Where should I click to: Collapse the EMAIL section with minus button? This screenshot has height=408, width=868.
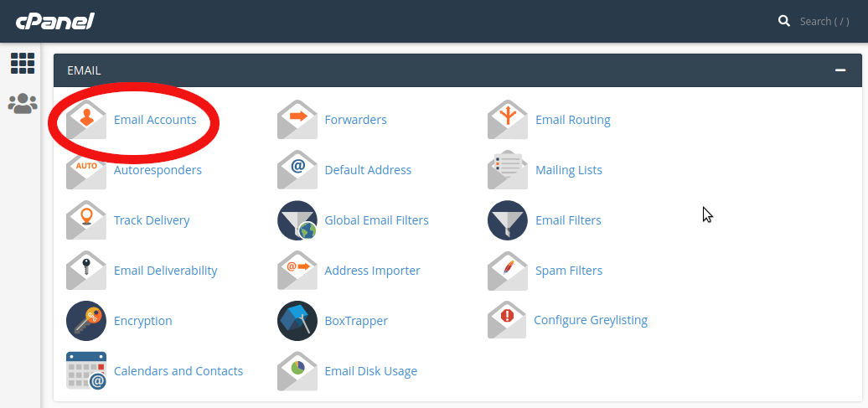click(840, 70)
